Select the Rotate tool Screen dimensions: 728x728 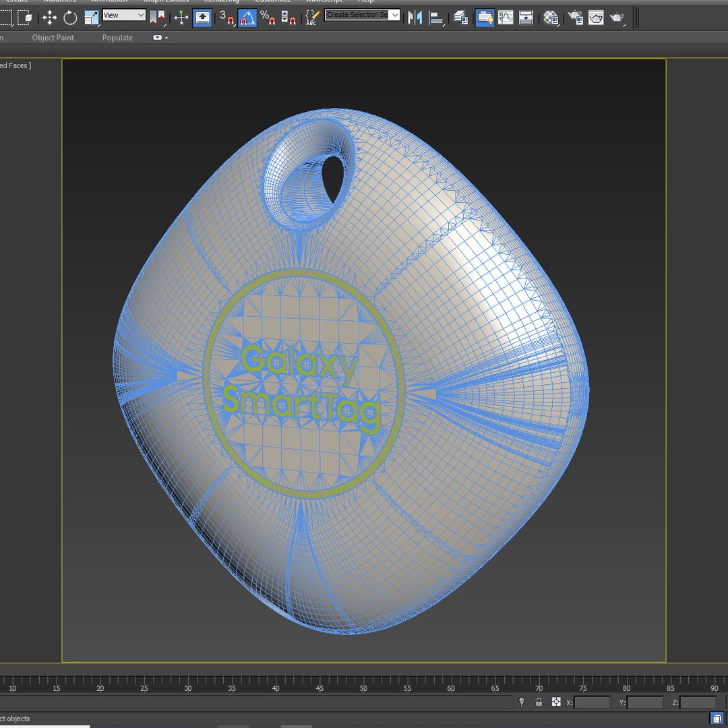[x=69, y=18]
